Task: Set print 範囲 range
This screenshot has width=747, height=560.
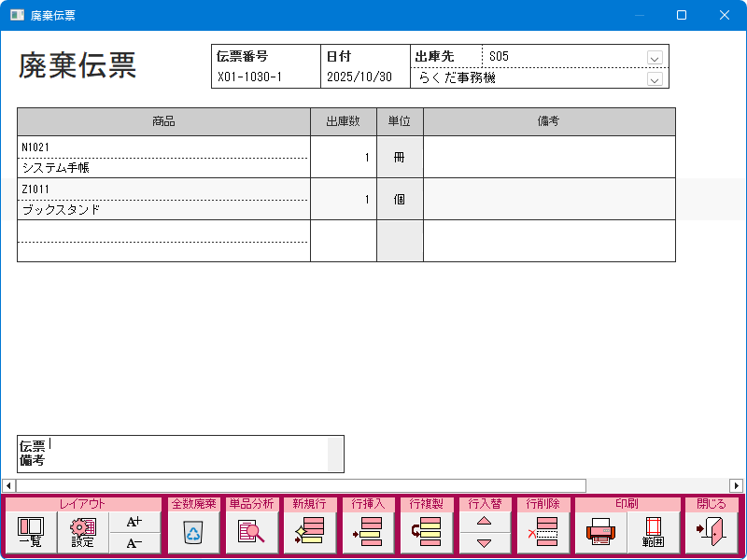Action: coord(653,533)
